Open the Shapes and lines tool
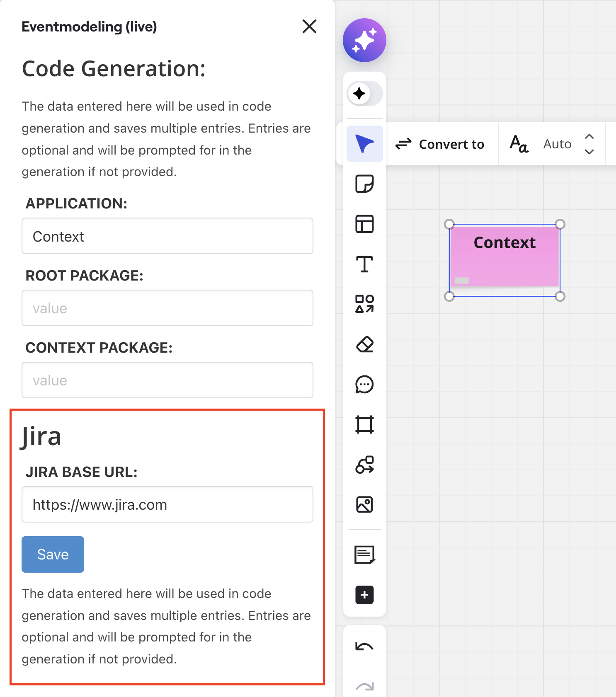 pos(364,304)
